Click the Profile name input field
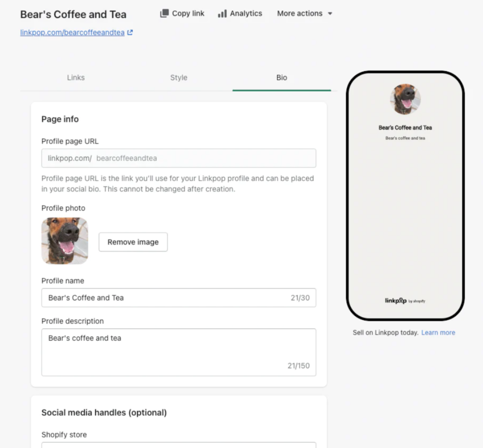This screenshot has height=448, width=483. 179,298
